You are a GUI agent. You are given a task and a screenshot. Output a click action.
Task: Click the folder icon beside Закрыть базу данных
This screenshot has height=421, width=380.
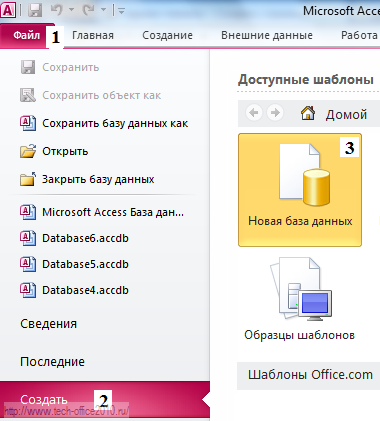[x=28, y=179]
